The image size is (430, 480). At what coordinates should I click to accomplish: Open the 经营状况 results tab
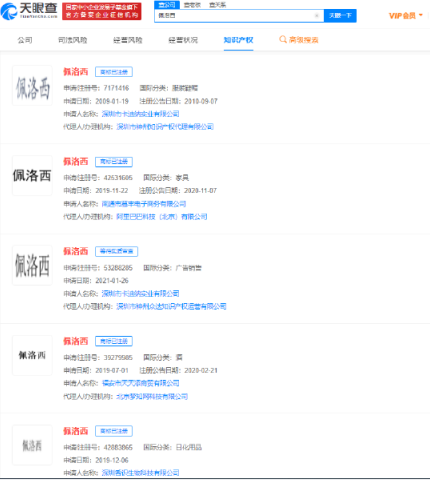coord(183,40)
